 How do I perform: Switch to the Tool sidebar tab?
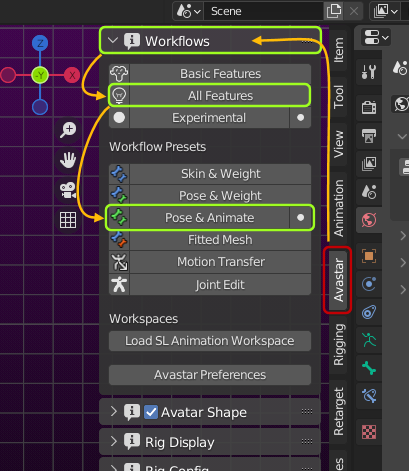coord(338,97)
